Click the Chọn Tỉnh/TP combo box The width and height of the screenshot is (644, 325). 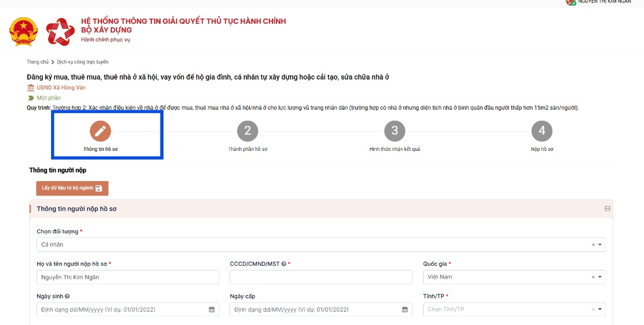tap(514, 309)
